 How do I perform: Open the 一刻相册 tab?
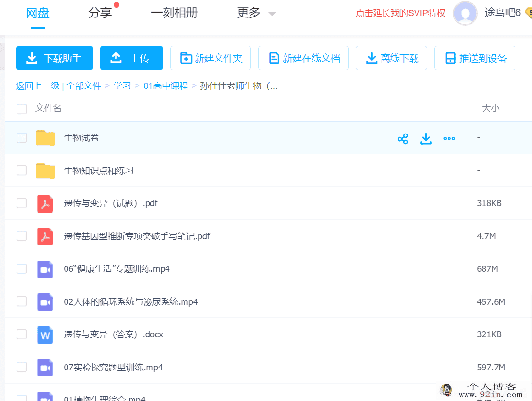pyautogui.click(x=174, y=13)
